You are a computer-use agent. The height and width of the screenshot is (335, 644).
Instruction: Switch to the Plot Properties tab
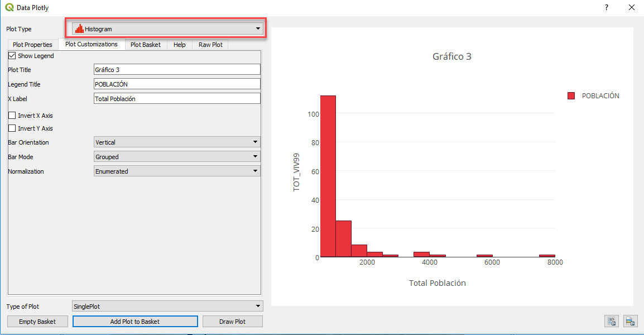coord(32,44)
